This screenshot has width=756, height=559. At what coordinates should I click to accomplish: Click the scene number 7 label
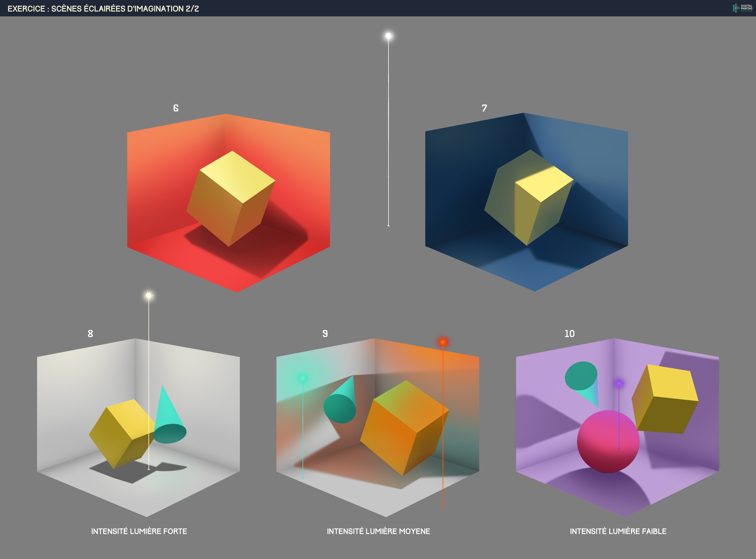(x=485, y=108)
